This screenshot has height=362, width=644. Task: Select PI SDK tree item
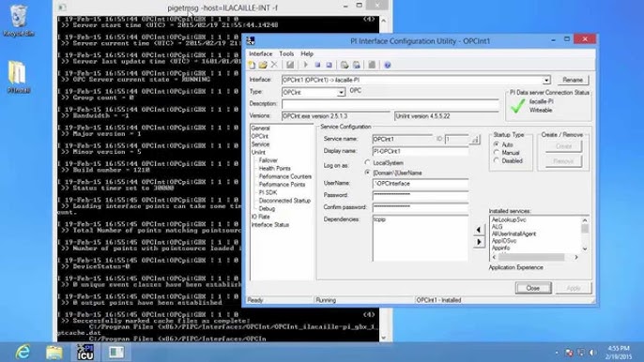coord(268,192)
